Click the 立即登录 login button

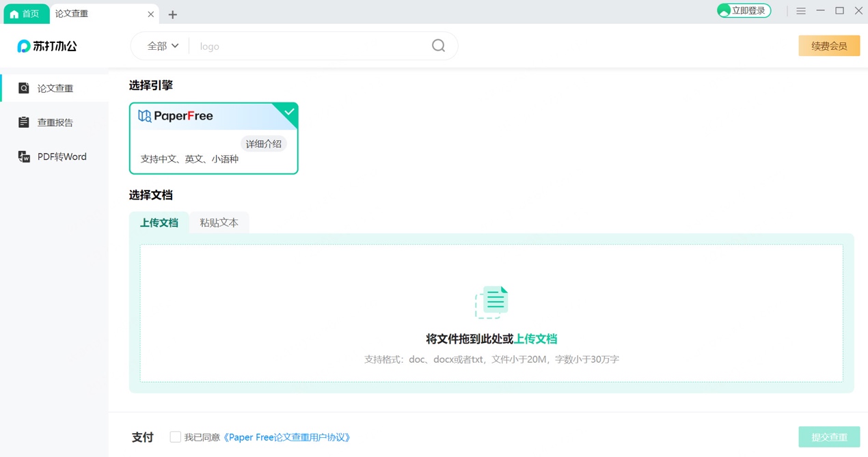(744, 11)
